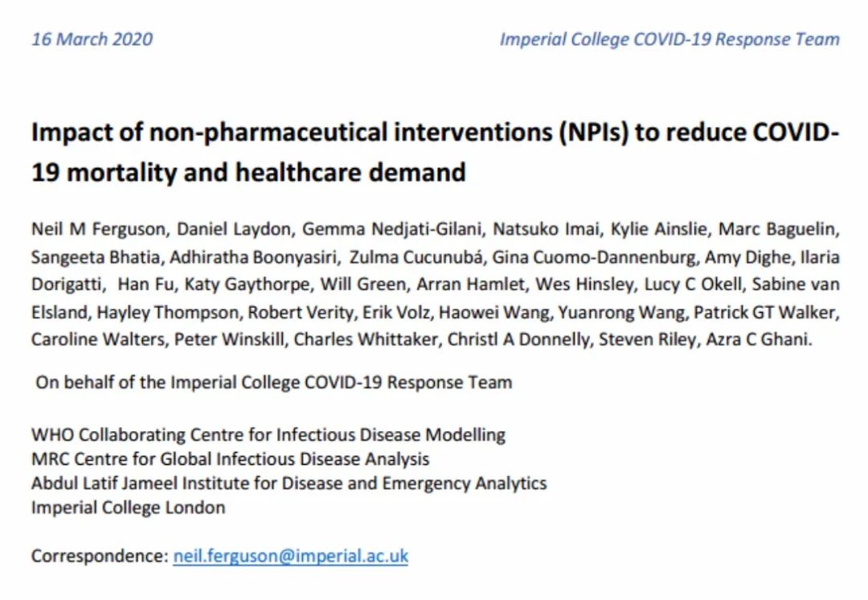
Task: Click the Imperial College COVID-19 Response Team header
Action: 669,39
